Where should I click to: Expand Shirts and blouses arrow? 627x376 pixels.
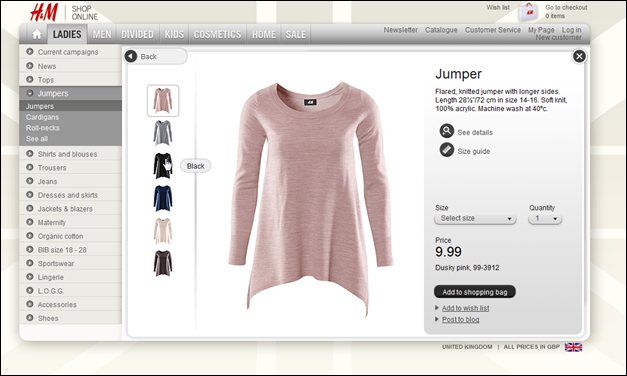(30, 154)
